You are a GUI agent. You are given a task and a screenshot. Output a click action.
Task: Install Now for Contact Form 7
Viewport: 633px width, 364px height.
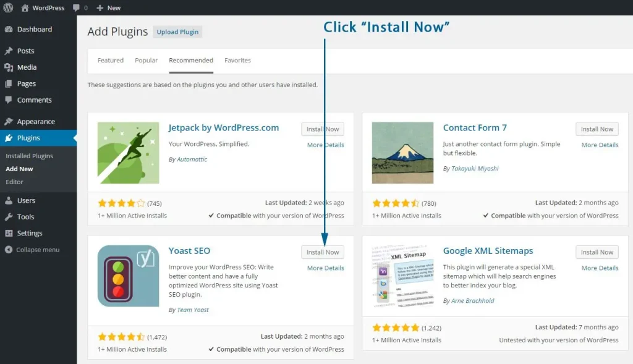(597, 129)
